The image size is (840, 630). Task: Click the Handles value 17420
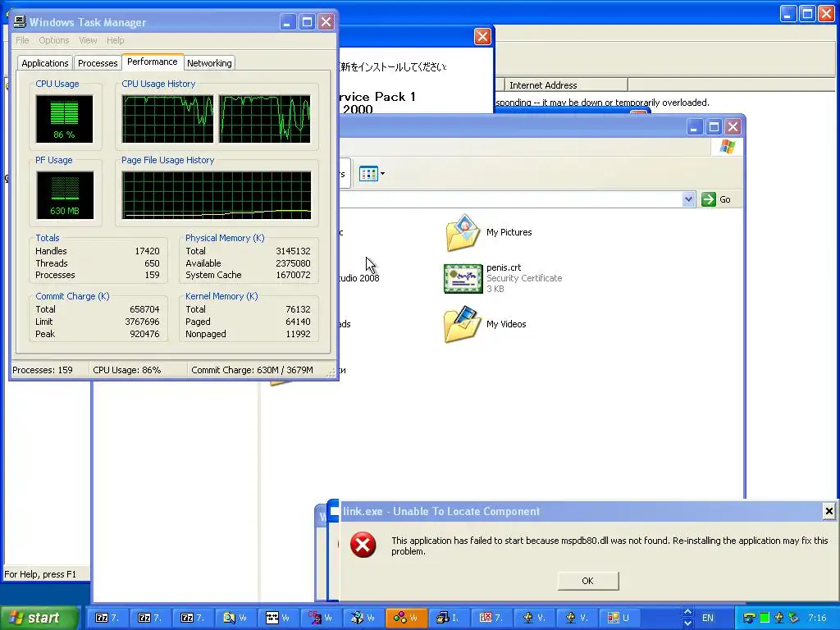(147, 251)
